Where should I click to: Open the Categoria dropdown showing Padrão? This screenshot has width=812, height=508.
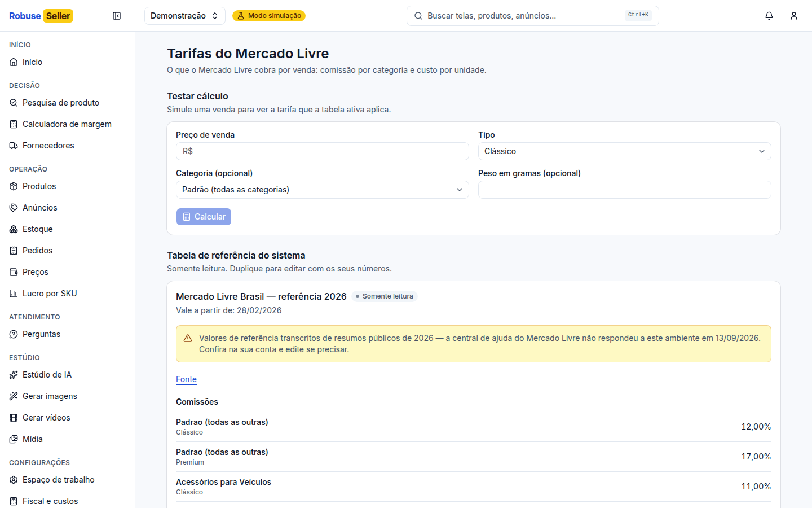point(323,190)
